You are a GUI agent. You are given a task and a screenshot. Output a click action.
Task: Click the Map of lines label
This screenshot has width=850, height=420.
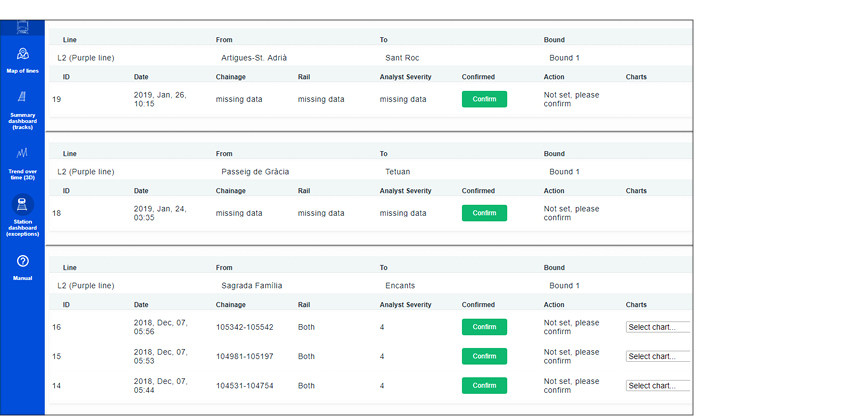[23, 71]
